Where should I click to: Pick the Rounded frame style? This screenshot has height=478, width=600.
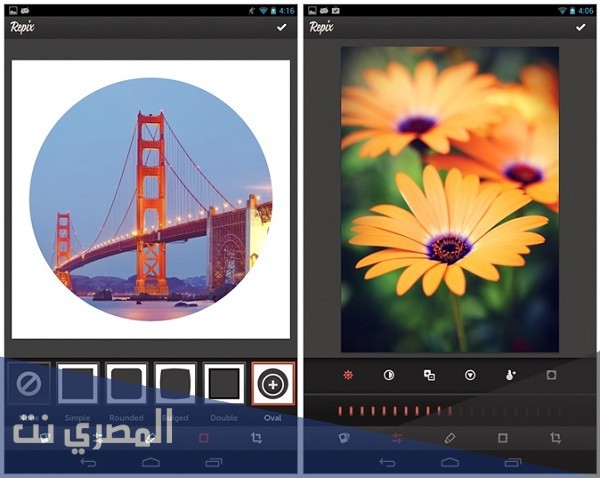(x=127, y=384)
